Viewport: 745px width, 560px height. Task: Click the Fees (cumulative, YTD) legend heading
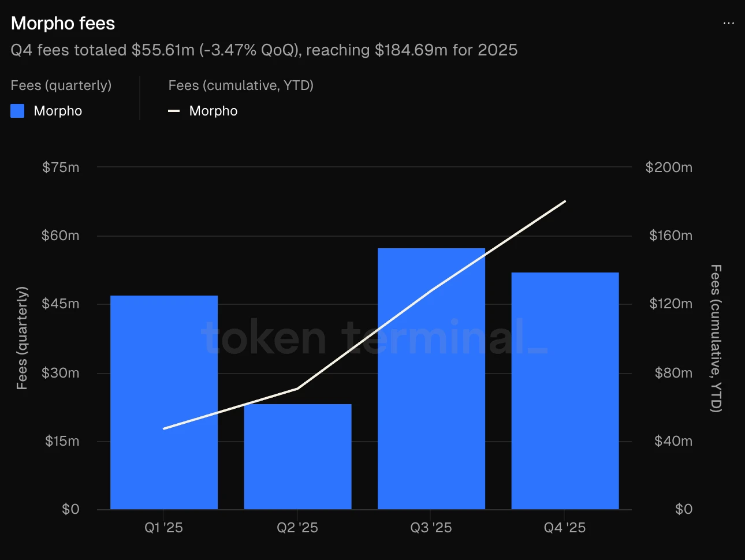pyautogui.click(x=241, y=85)
